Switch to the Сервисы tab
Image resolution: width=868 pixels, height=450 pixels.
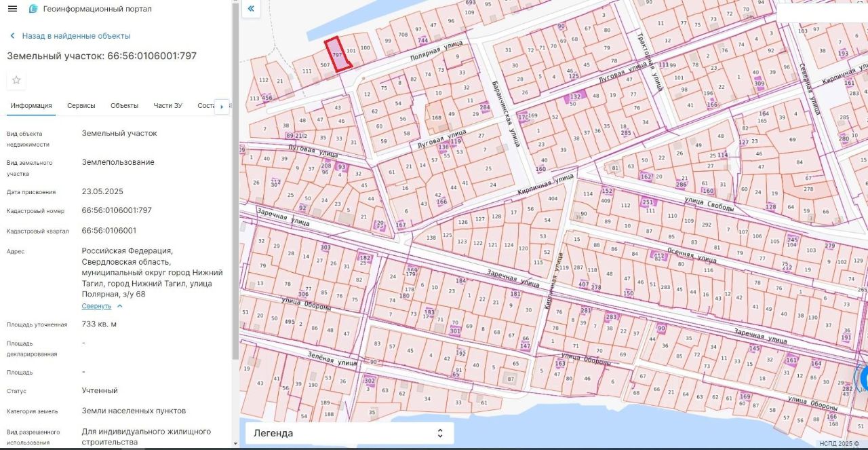point(81,105)
